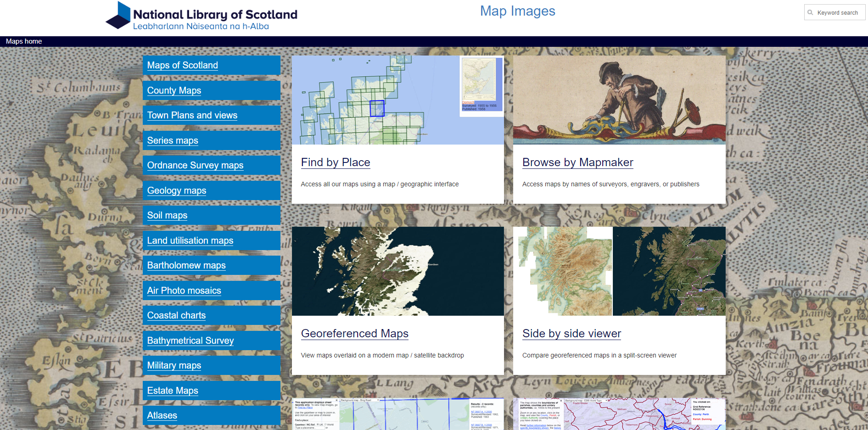Click the National Library of Scotland logo

pyautogui.click(x=202, y=16)
